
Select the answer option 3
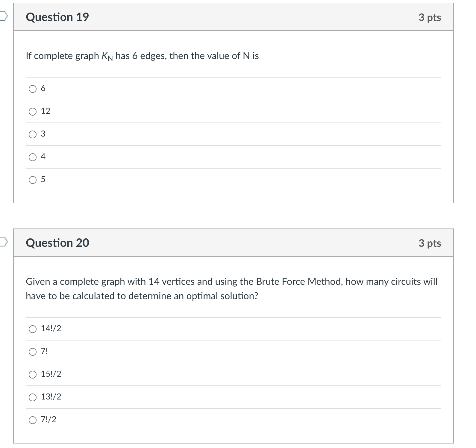coord(32,134)
